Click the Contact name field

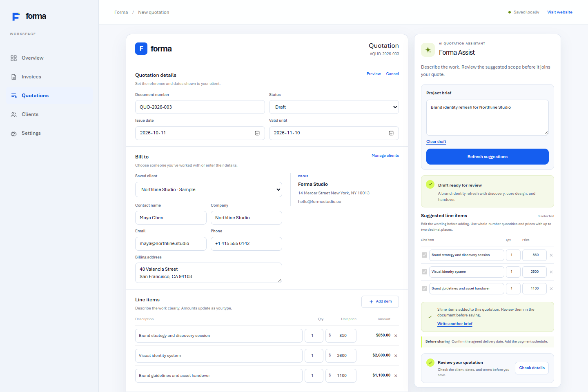[171, 218]
